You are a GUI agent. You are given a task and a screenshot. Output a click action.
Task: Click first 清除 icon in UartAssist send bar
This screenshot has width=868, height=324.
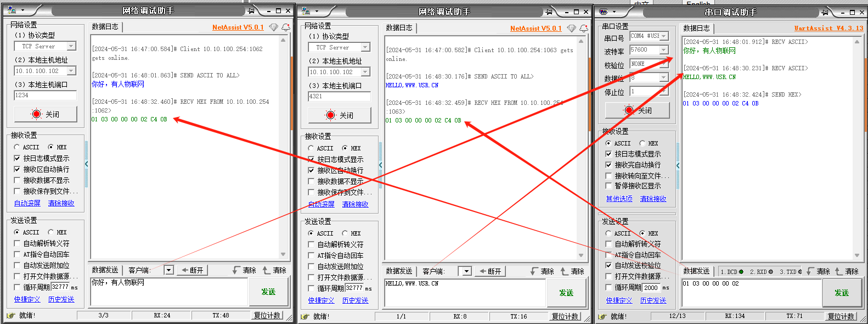(810, 271)
